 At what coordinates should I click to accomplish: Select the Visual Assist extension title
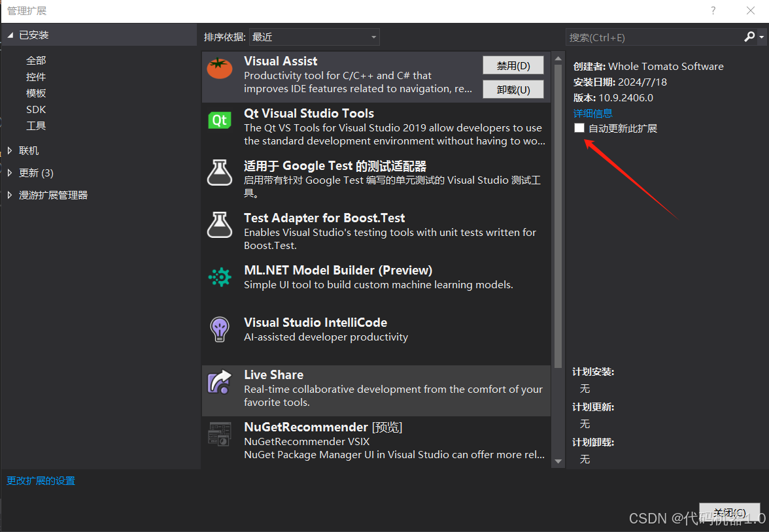click(281, 61)
